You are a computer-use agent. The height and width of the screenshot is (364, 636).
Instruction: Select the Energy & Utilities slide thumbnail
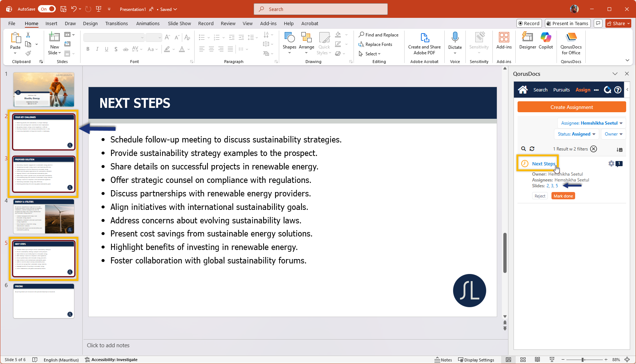click(44, 216)
